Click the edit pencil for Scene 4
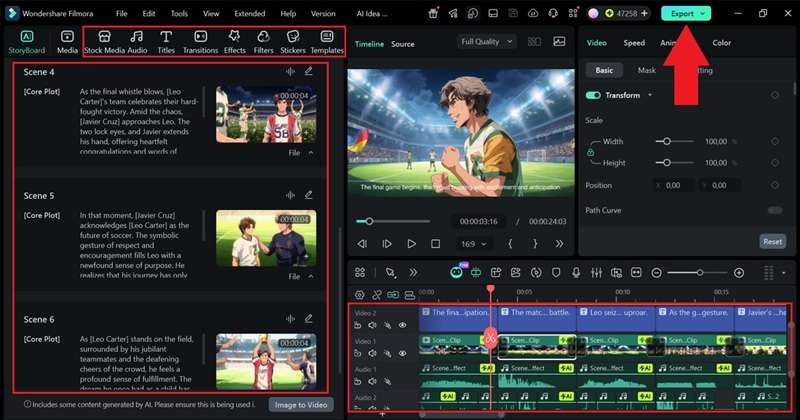The image size is (800, 420). point(309,71)
